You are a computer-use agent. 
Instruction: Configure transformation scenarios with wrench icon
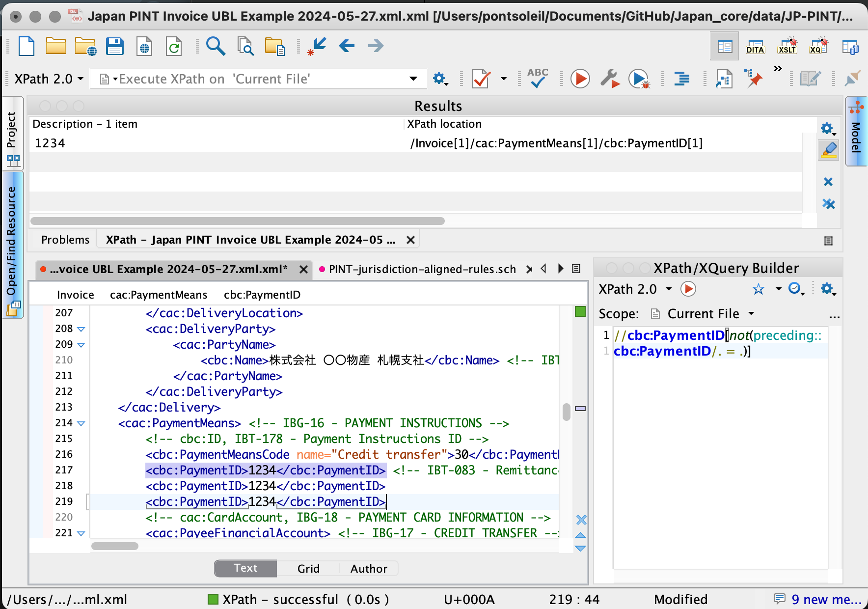click(610, 79)
